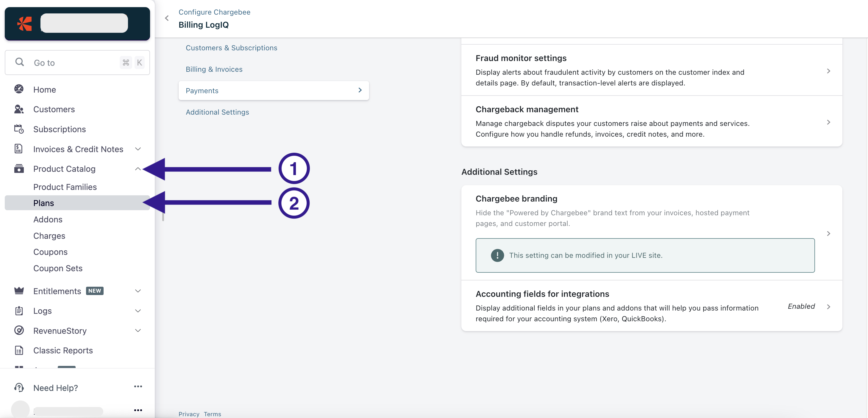The height and width of the screenshot is (418, 868).
Task: Click the alert icon in LIVE site notice
Action: click(497, 255)
